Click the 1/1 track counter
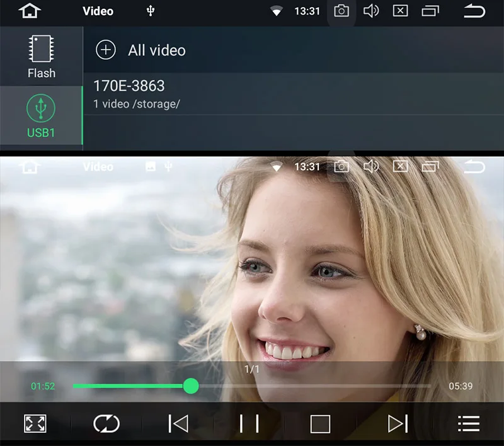Viewport: 504px width, 446px height. point(251,369)
